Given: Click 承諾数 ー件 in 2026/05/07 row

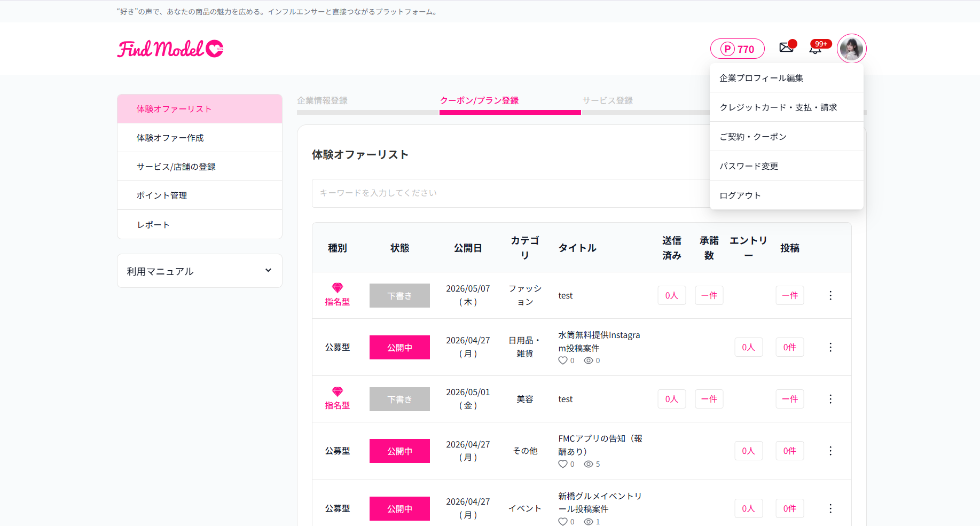Looking at the screenshot, I should [x=709, y=295].
